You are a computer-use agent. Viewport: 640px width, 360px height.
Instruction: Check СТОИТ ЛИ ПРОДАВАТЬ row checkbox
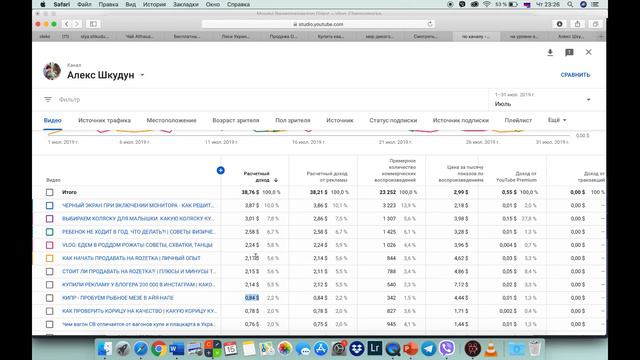coord(49,271)
